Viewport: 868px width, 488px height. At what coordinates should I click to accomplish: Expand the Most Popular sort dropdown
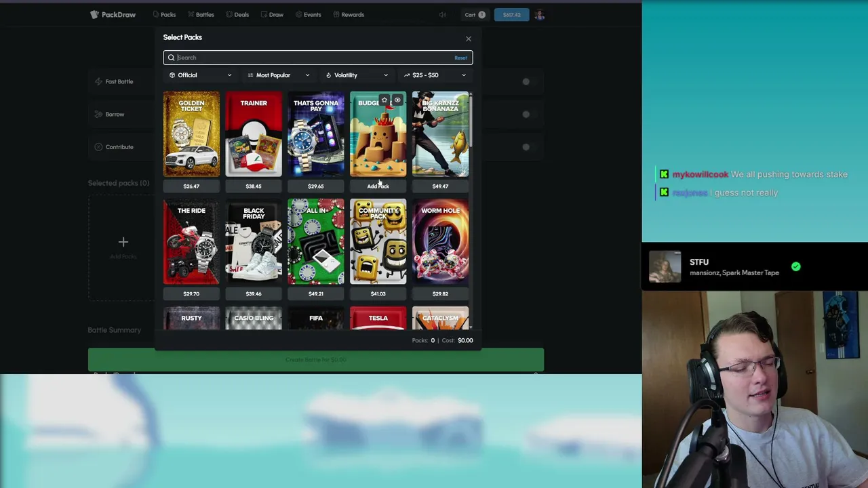pyautogui.click(x=279, y=75)
